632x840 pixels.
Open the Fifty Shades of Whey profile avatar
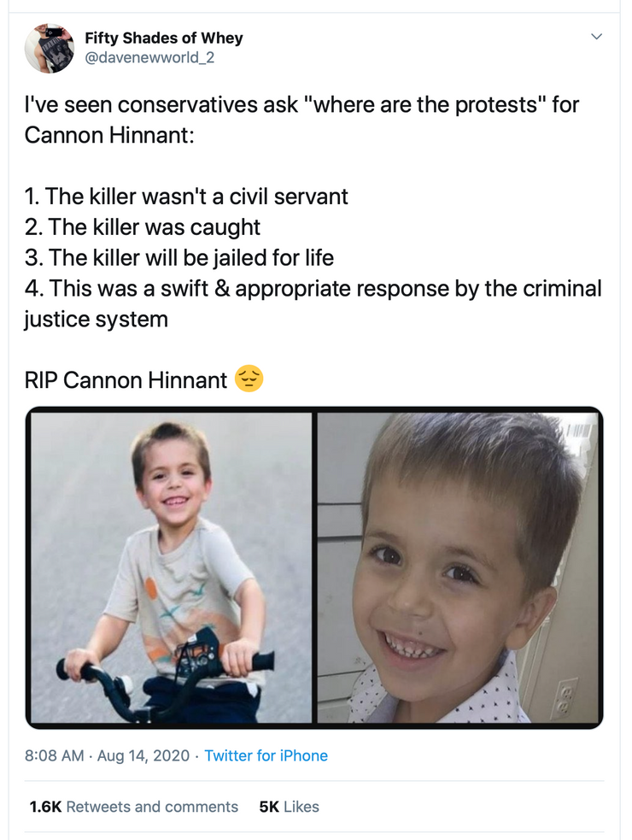coord(50,48)
